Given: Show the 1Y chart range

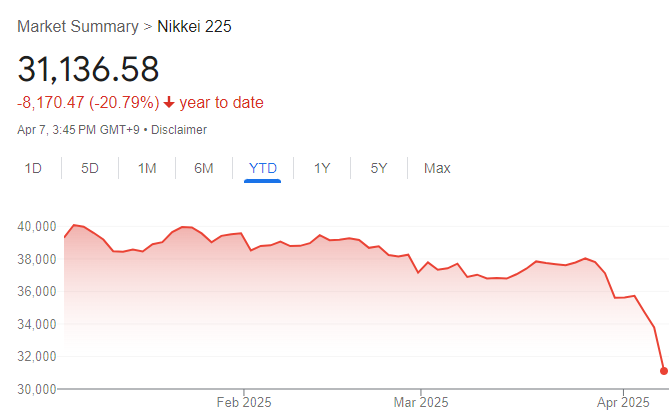Looking at the screenshot, I should [322, 168].
